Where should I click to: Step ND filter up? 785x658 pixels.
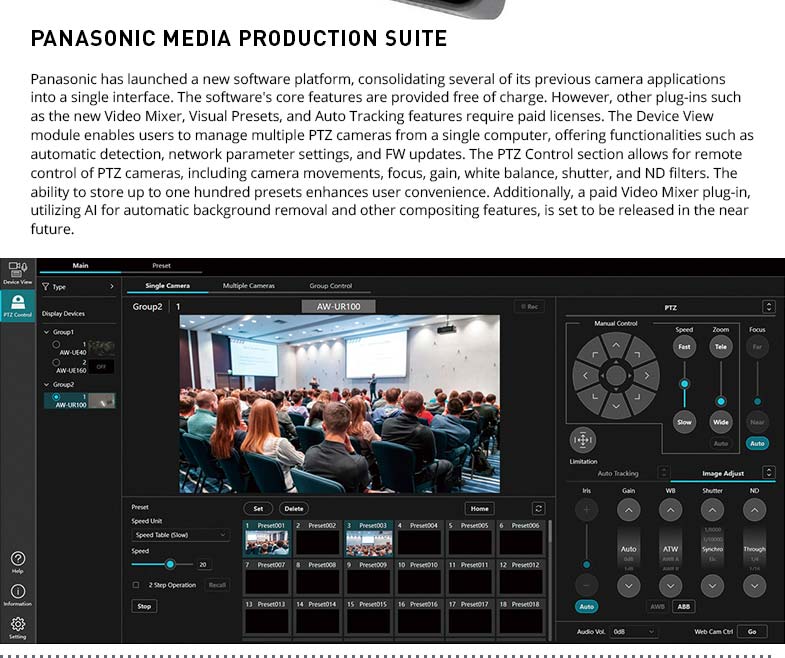754,510
